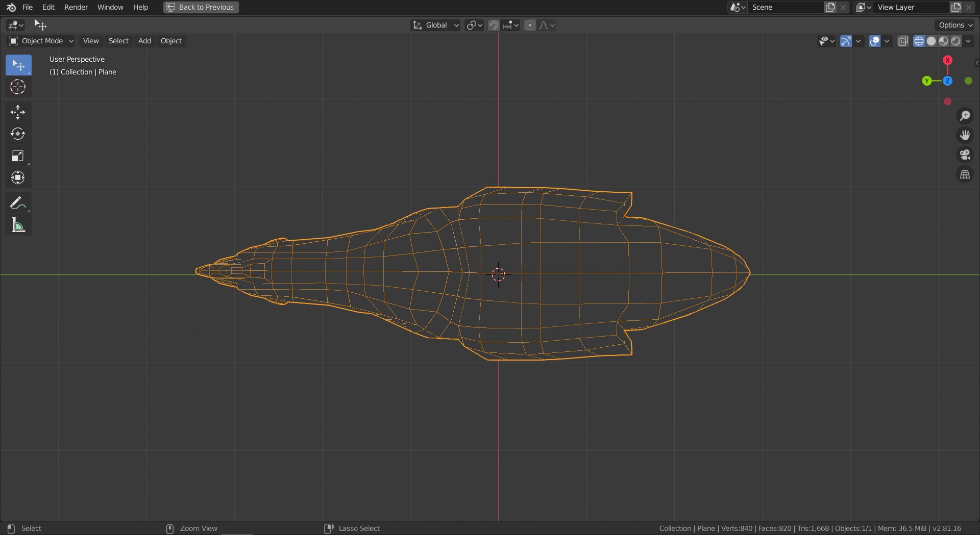Click the Back to Previous button
This screenshot has width=980, height=535.
pos(201,7)
